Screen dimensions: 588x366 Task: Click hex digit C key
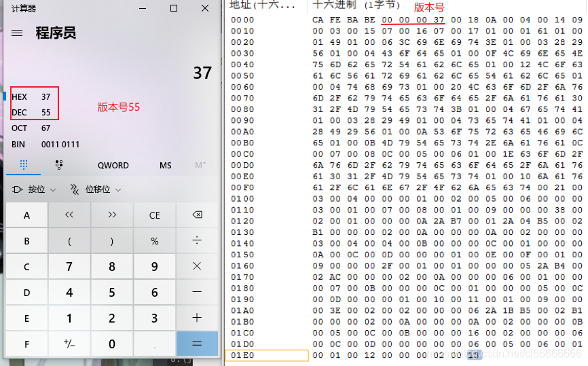pyautogui.click(x=26, y=266)
